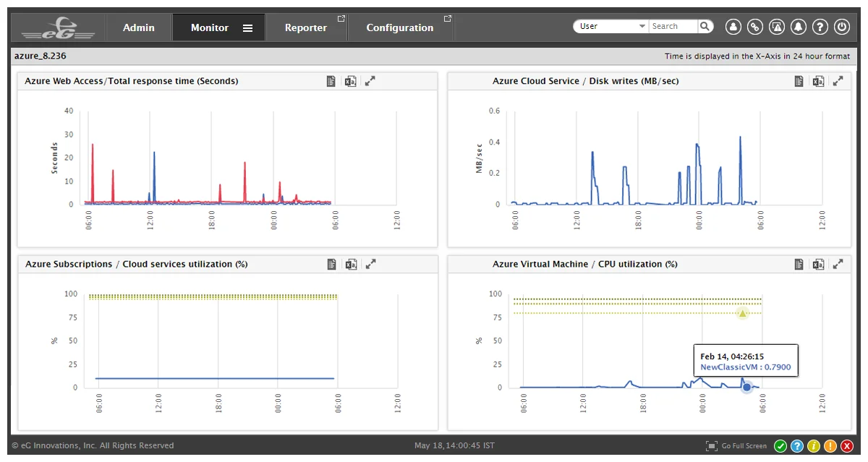Export Azure Web Access chart data document icon

(x=331, y=81)
